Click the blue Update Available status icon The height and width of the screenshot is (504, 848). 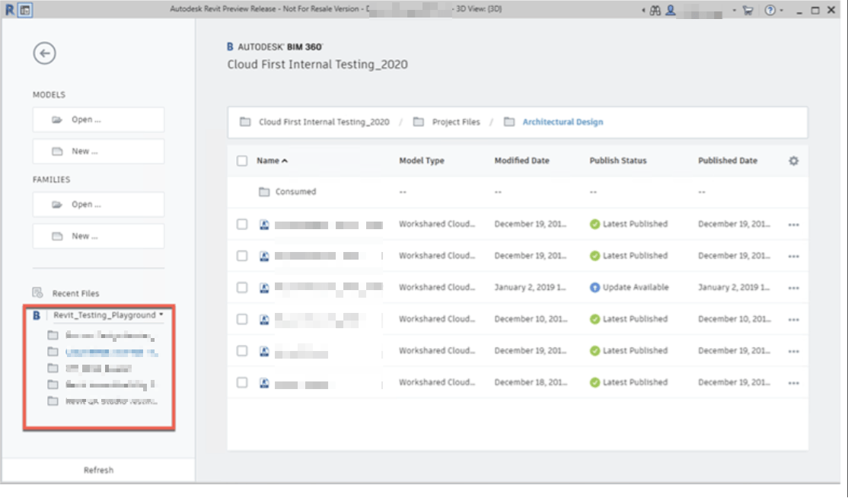coord(595,288)
